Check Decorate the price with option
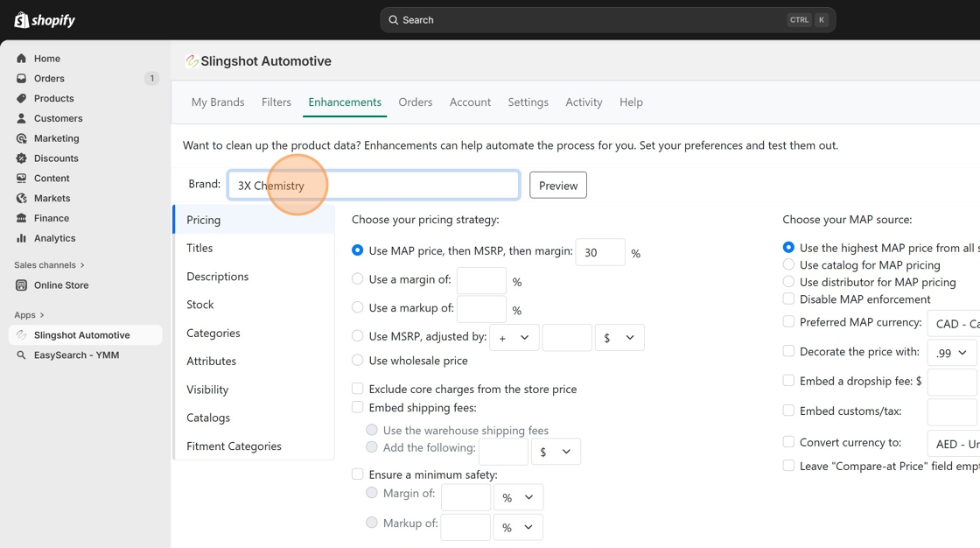 pos(788,351)
